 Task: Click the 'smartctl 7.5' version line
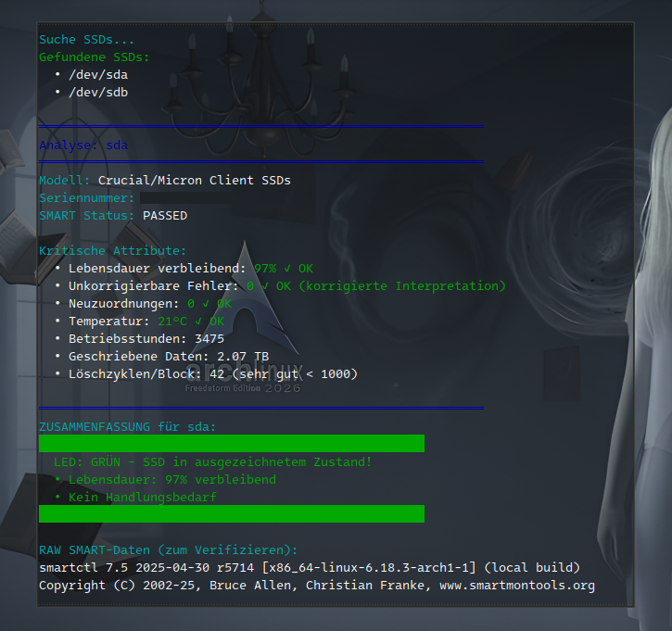pos(310,568)
